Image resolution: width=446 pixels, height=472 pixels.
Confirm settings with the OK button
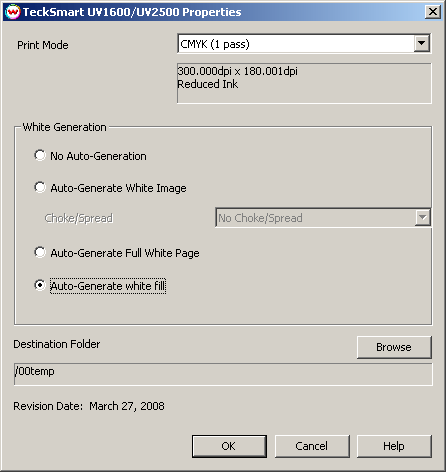click(229, 446)
